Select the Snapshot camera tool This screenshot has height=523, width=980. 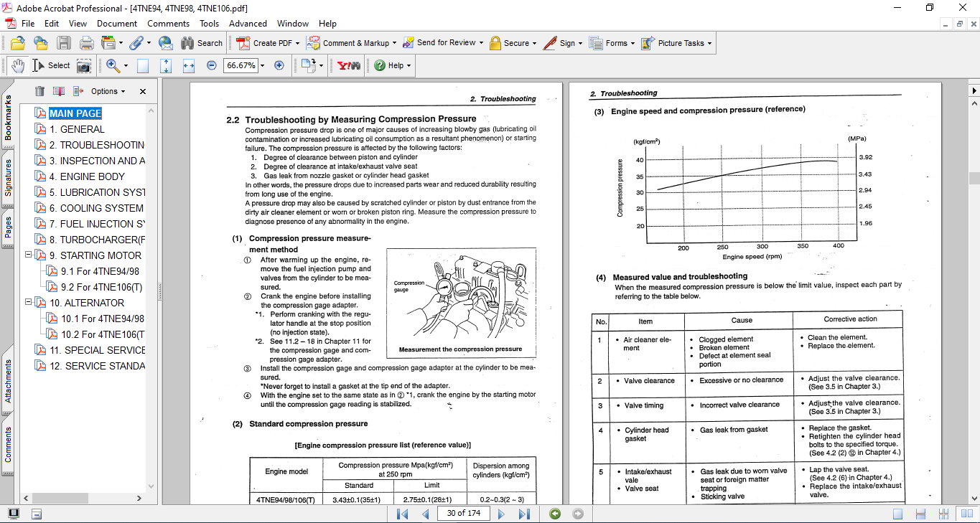point(84,65)
